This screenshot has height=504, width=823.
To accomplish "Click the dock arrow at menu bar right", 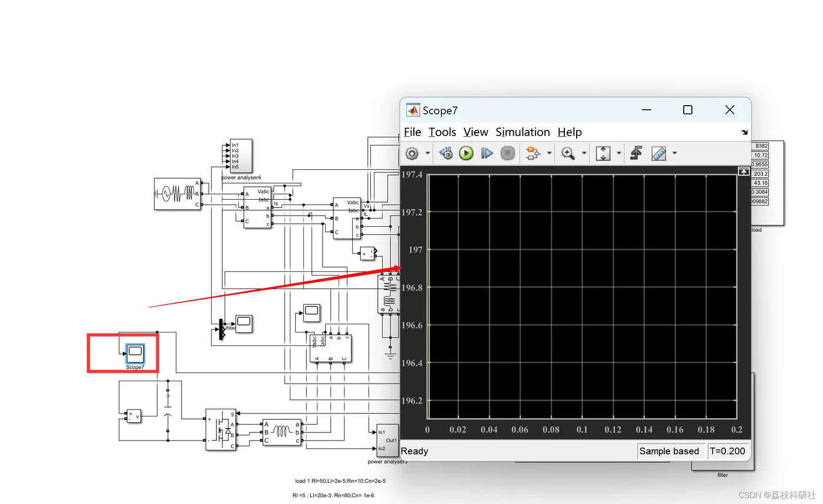I will (744, 133).
